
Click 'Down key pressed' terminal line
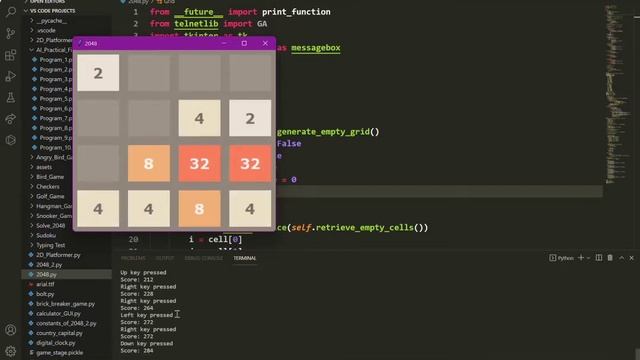(147, 344)
